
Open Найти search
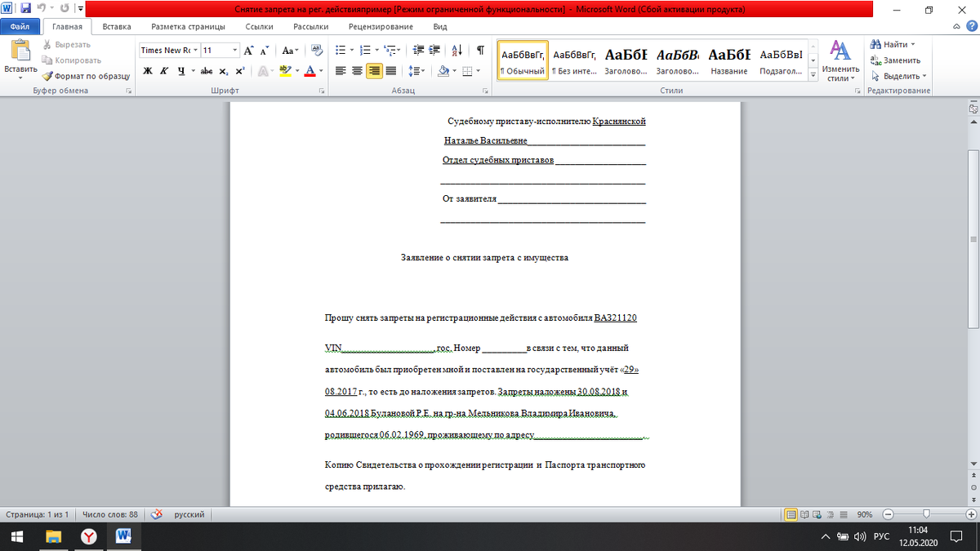[893, 44]
